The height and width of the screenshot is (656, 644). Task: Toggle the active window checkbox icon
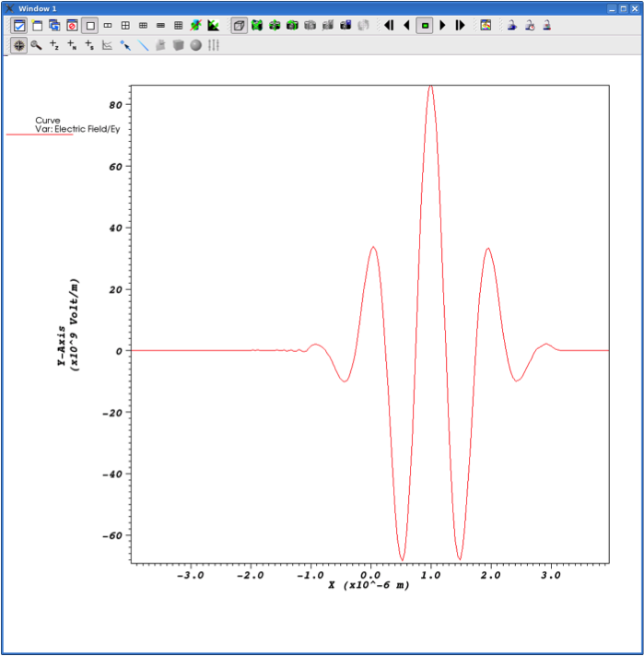18,26
